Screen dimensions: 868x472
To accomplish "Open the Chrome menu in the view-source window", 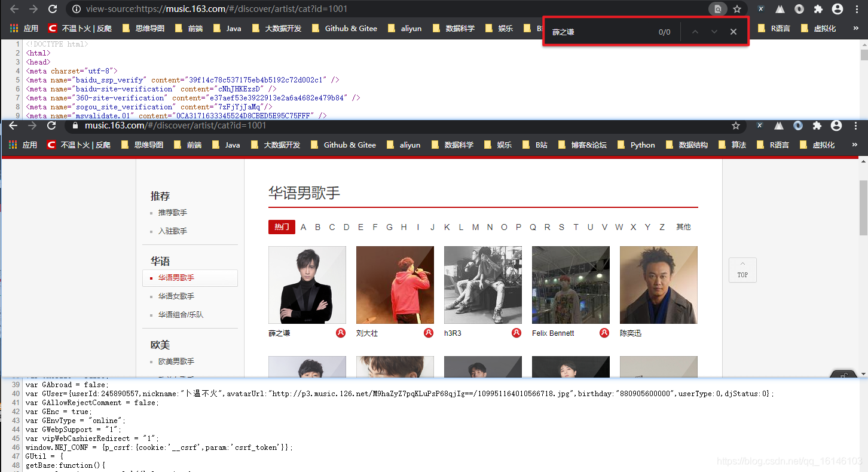I will [x=856, y=9].
